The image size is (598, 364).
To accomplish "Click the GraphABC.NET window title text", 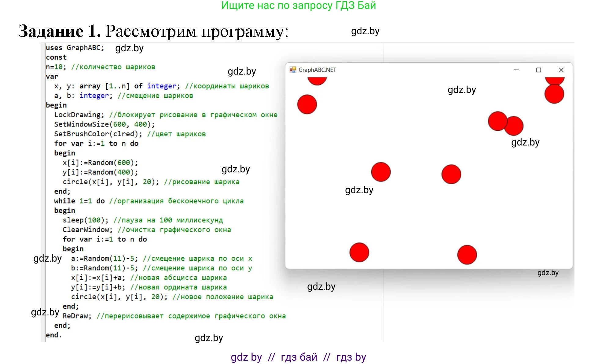I will pyautogui.click(x=317, y=70).
